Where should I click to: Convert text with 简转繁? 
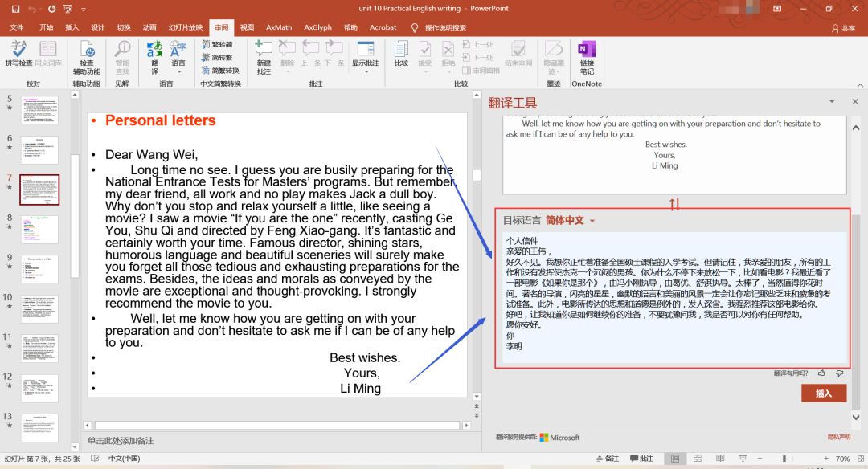coord(217,57)
